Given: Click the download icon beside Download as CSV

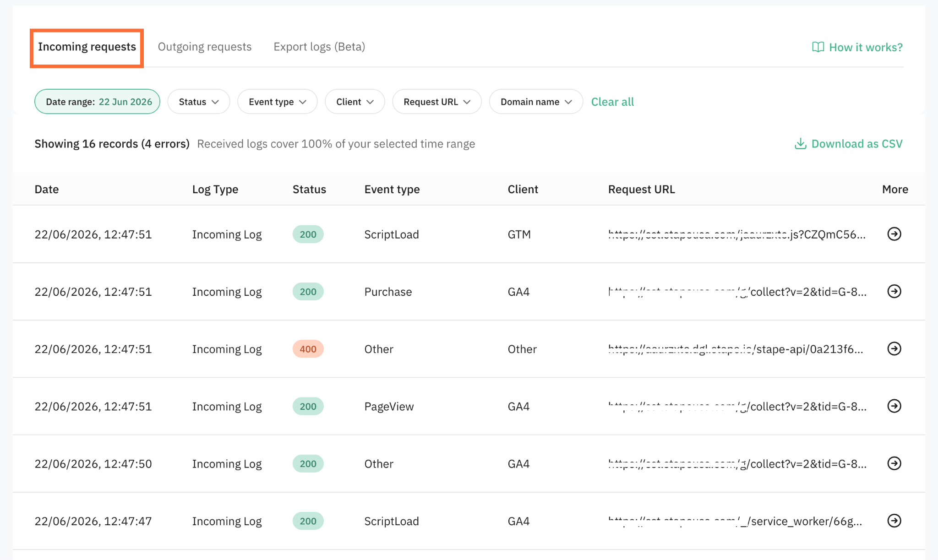Looking at the screenshot, I should [800, 144].
